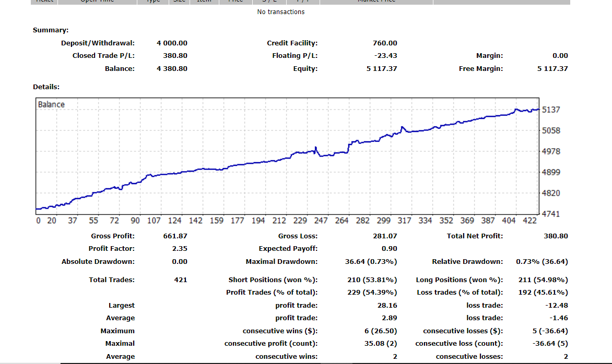Select the consecutive wins value 6 (26.50)
612x364 pixels.
click(x=381, y=331)
